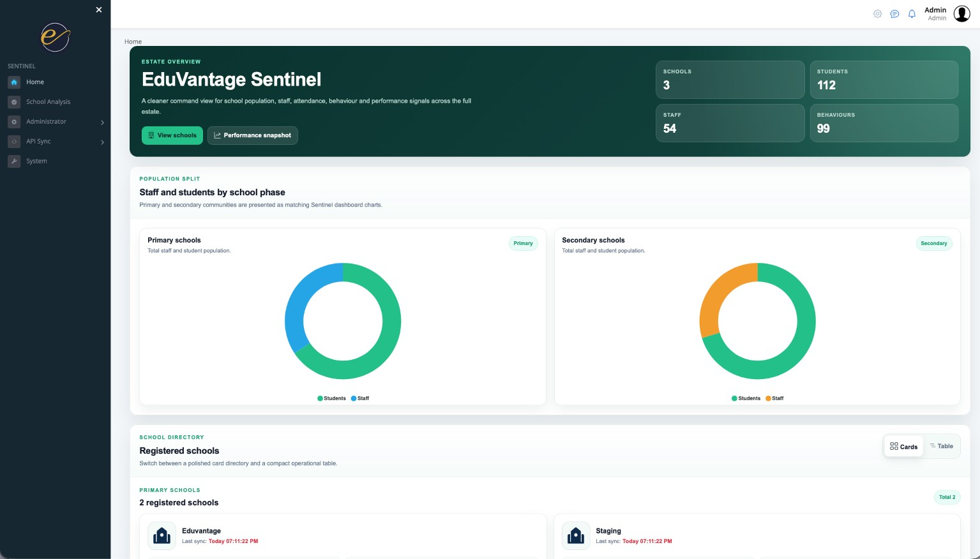The height and width of the screenshot is (559, 980).
Task: Click the 'Registered schools' heading
Action: [179, 451]
